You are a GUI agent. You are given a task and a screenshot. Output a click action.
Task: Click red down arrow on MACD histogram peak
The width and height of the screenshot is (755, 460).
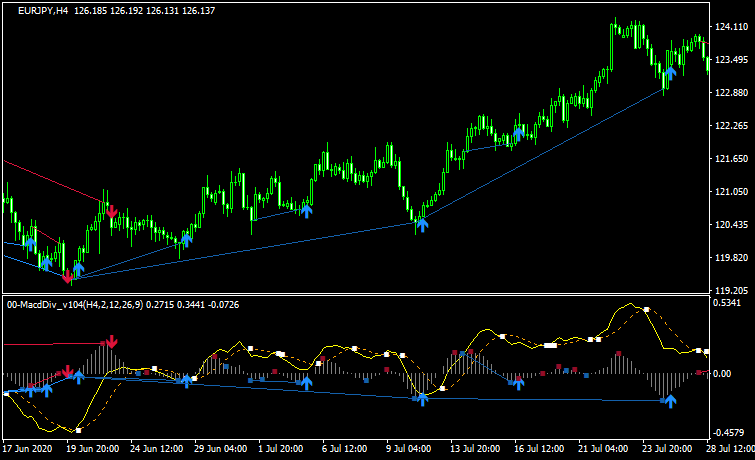click(111, 342)
